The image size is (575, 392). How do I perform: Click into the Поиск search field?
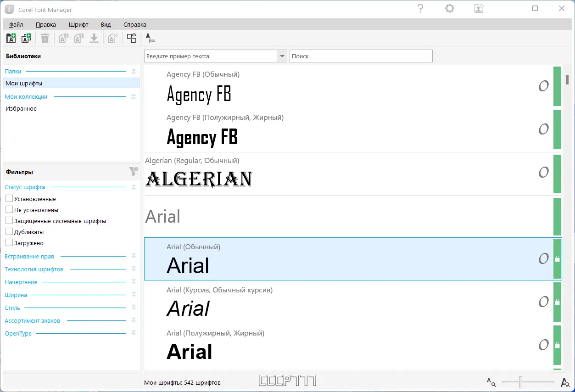[x=361, y=56]
